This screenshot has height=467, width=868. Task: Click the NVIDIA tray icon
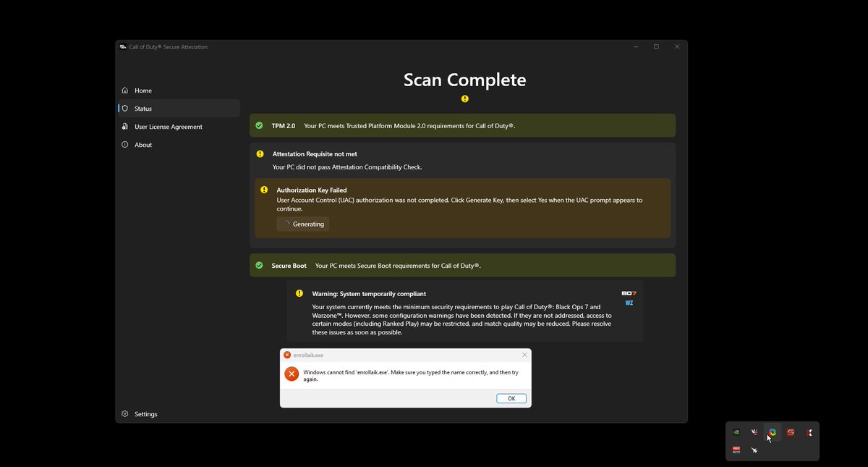coord(736,432)
